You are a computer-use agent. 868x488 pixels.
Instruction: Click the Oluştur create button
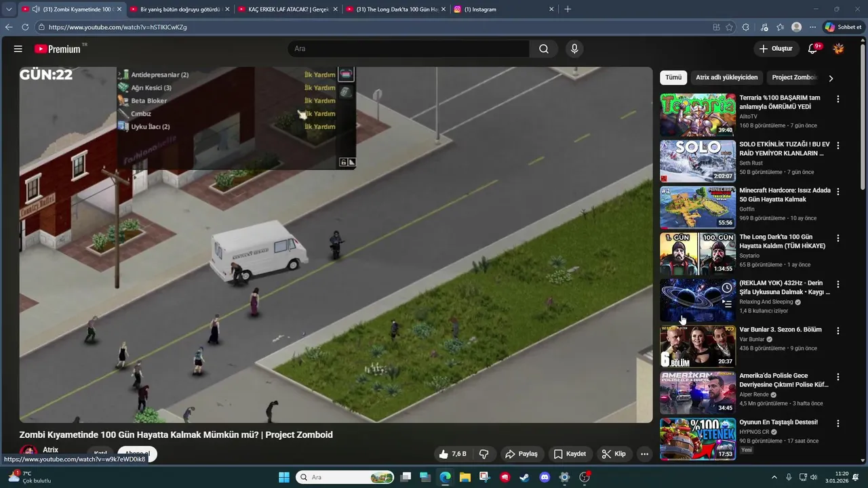(776, 49)
